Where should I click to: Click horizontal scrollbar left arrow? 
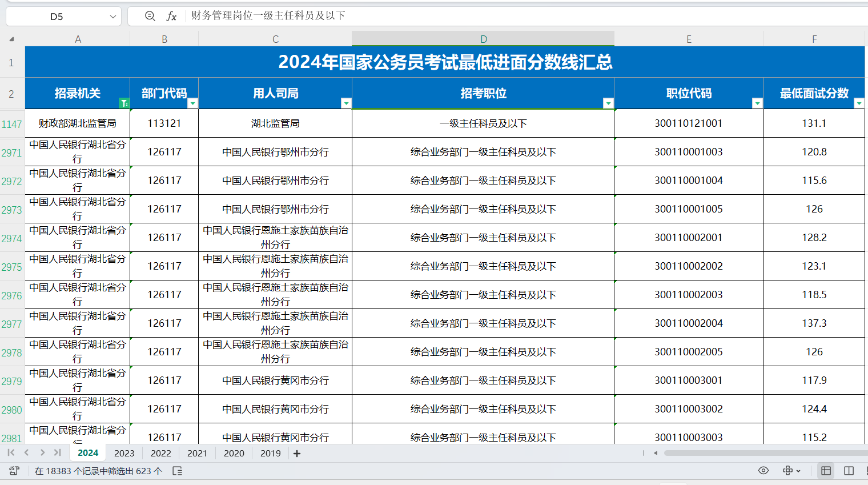656,453
